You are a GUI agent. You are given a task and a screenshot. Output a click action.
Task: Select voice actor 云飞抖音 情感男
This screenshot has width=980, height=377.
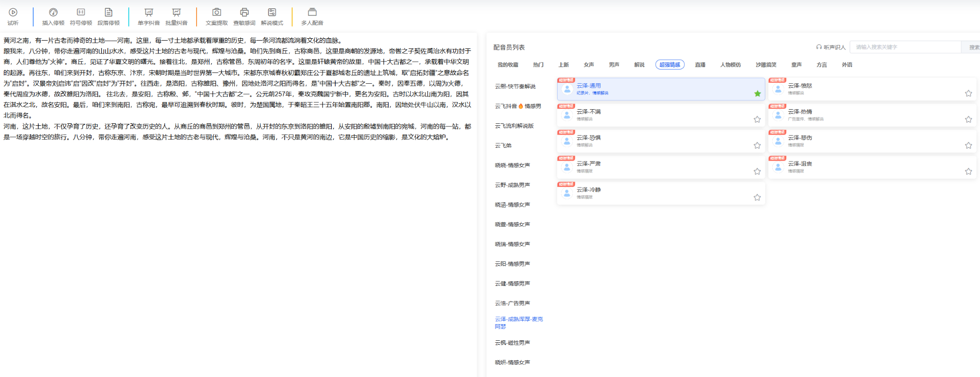click(x=518, y=106)
